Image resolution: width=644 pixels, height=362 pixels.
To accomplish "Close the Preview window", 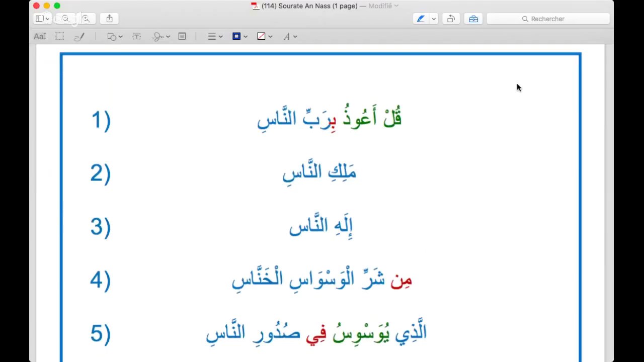I will pos(36,6).
